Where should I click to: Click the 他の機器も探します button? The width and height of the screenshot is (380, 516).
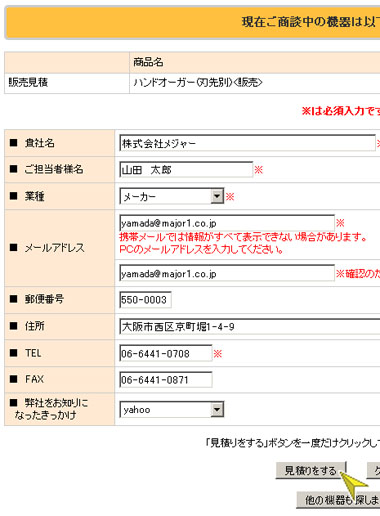tap(338, 500)
